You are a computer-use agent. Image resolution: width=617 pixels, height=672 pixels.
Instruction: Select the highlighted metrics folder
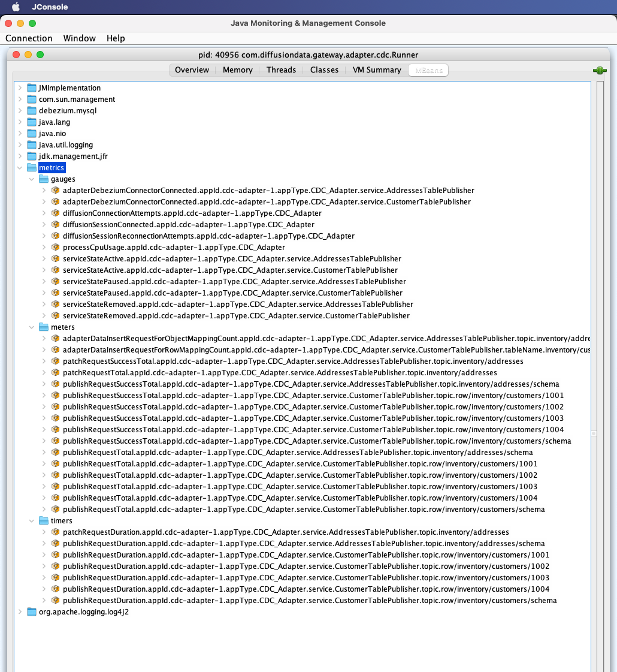(52, 167)
